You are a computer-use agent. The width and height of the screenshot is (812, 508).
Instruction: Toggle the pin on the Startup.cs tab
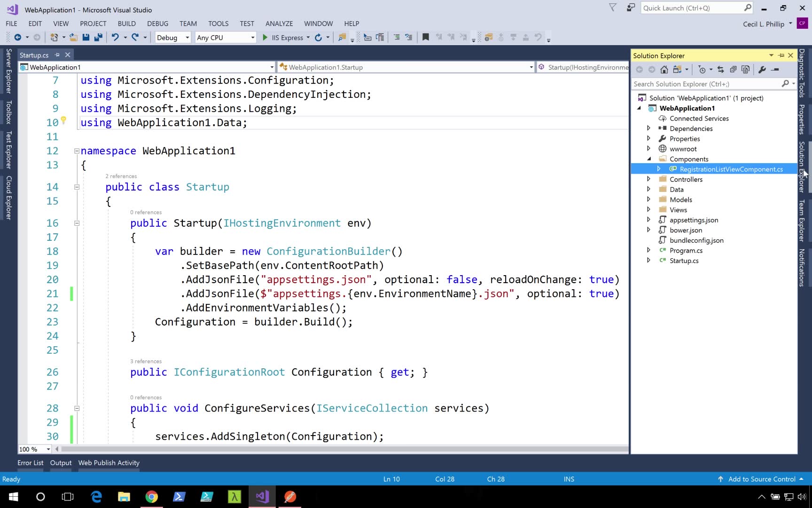[x=57, y=55]
